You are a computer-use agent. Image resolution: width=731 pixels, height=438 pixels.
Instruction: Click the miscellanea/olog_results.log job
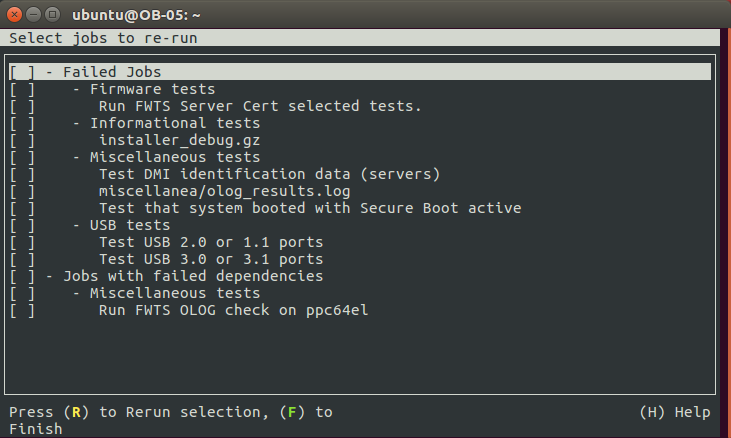click(224, 191)
